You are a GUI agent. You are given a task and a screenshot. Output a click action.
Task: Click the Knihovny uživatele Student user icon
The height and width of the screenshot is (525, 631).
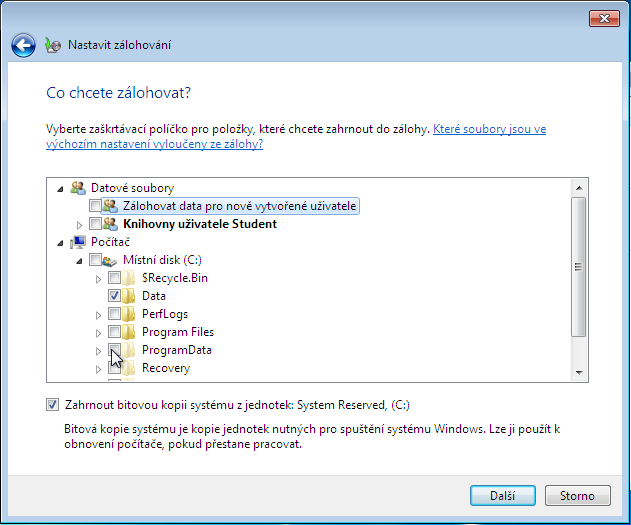tap(110, 224)
